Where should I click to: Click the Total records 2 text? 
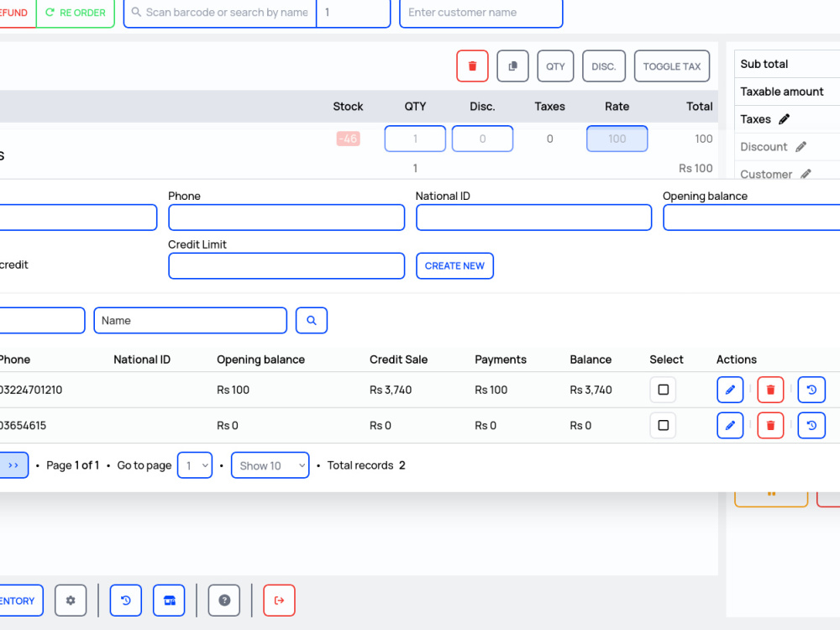pos(366,465)
